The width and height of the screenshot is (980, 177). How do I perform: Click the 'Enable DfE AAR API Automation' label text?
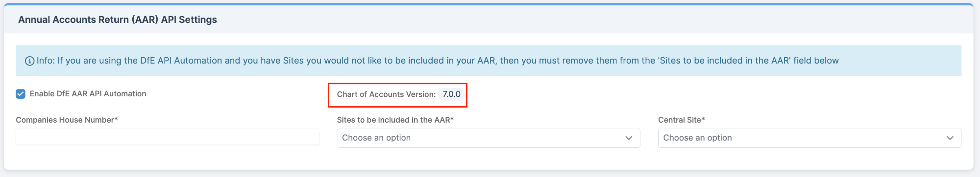click(88, 94)
